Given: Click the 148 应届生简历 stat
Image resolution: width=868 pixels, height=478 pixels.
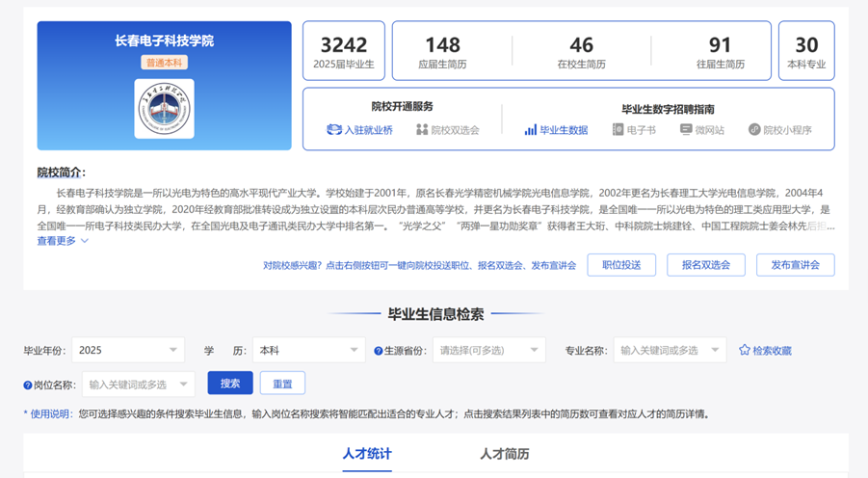Looking at the screenshot, I should pyautogui.click(x=442, y=51).
